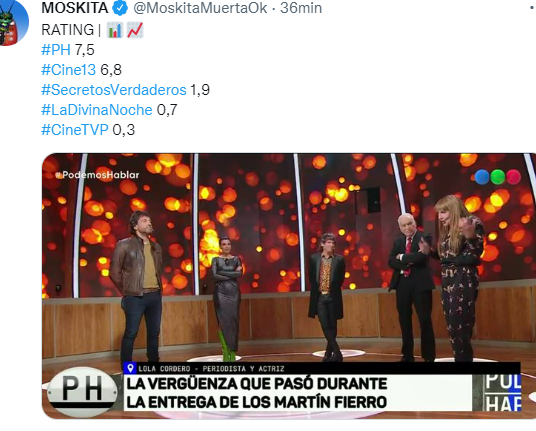
Task: Open the #Cine13 hashtag
Action: pyautogui.click(x=69, y=70)
